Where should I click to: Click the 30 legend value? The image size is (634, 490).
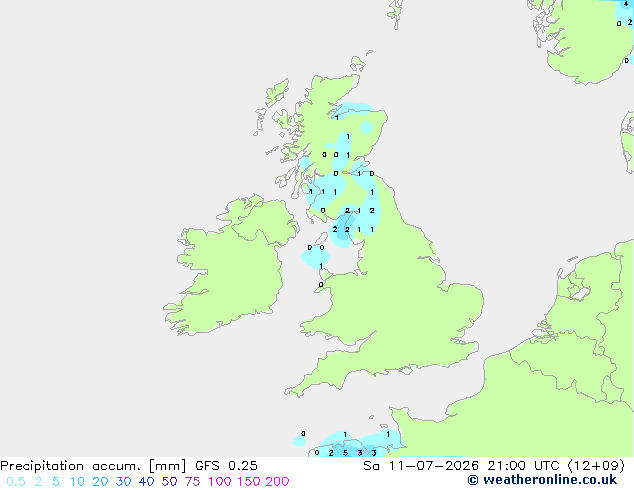123,482
